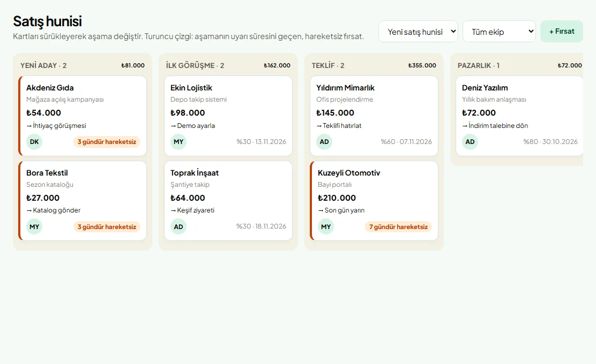Click Akdeniz Gıda's 3 gündür hareketsiz badge
This screenshot has height=364, width=596.
click(x=107, y=142)
